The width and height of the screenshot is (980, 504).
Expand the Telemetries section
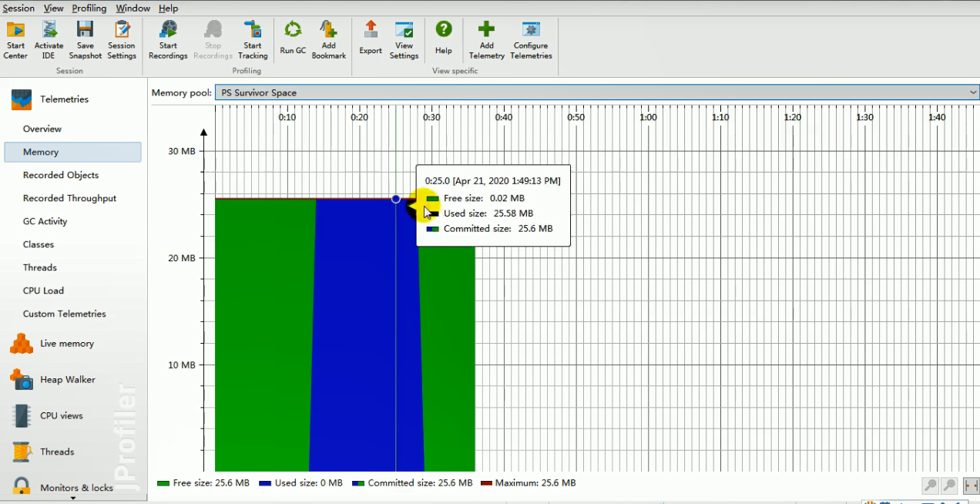pyautogui.click(x=65, y=99)
